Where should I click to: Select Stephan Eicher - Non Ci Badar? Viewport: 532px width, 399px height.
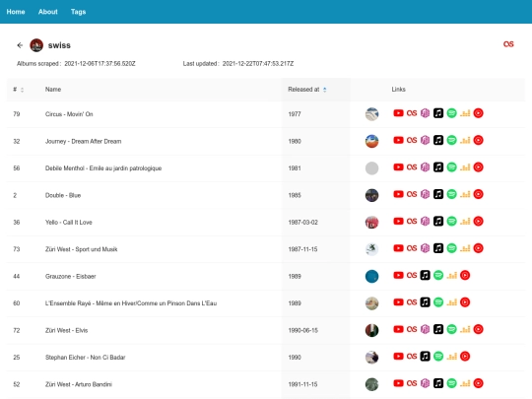(x=85, y=358)
